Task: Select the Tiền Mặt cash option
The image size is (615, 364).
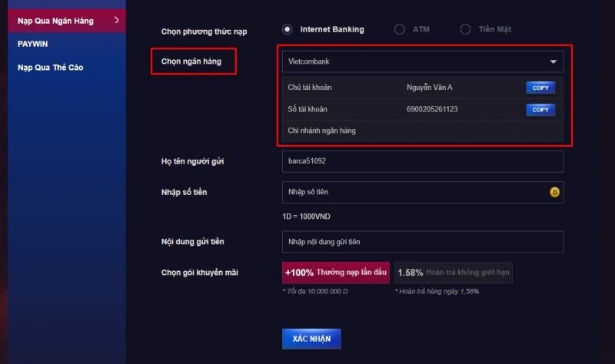Action: [465, 30]
